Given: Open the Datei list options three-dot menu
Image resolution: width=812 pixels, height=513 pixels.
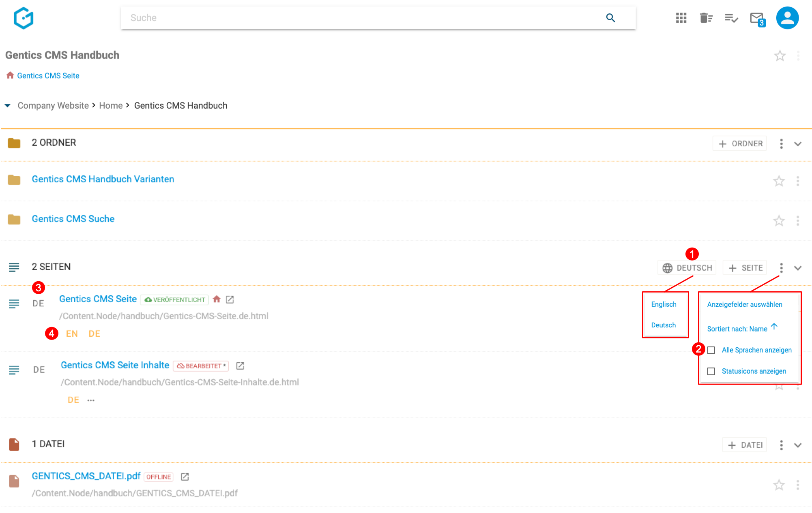Looking at the screenshot, I should click(781, 445).
